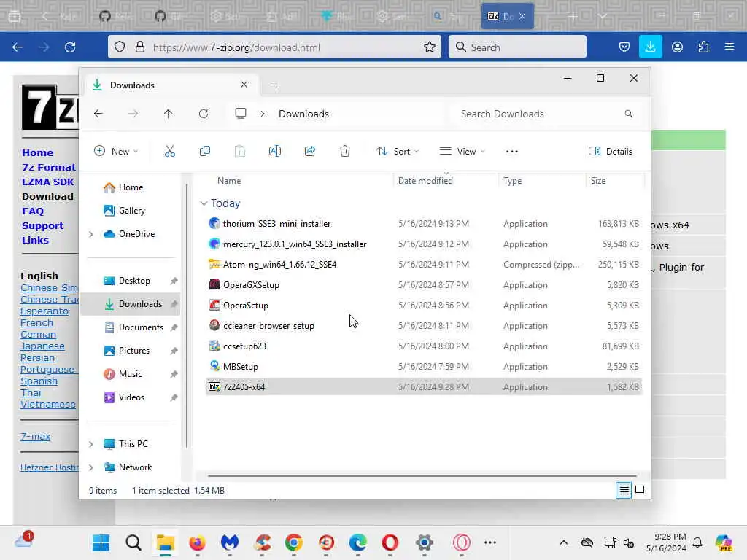
Task: Open the Sort dropdown menu
Action: coord(398,152)
